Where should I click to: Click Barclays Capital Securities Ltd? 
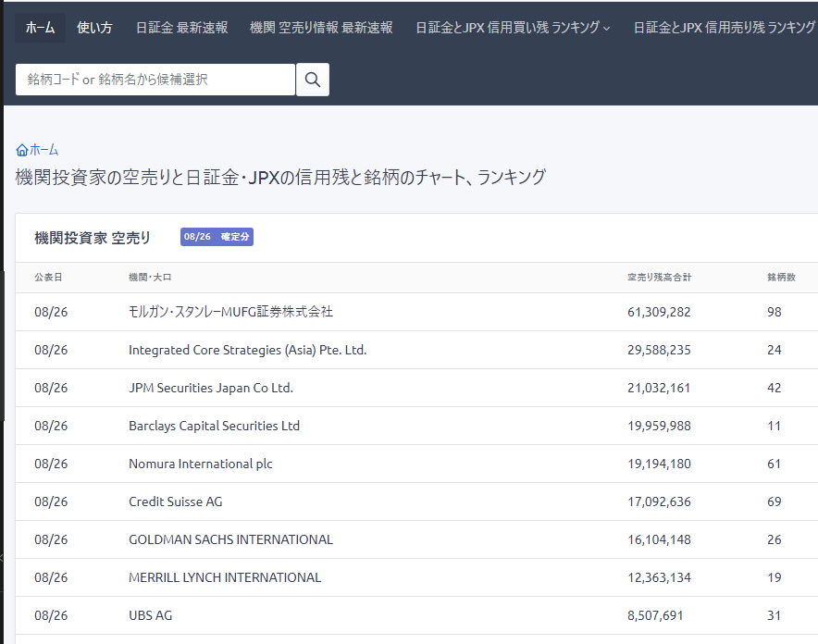click(x=214, y=426)
